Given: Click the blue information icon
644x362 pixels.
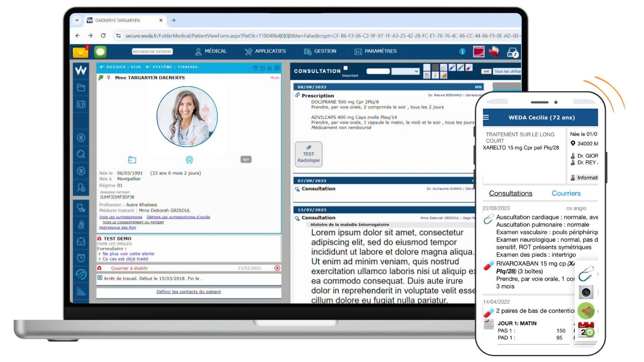Looking at the screenshot, I should pyautogui.click(x=462, y=52).
